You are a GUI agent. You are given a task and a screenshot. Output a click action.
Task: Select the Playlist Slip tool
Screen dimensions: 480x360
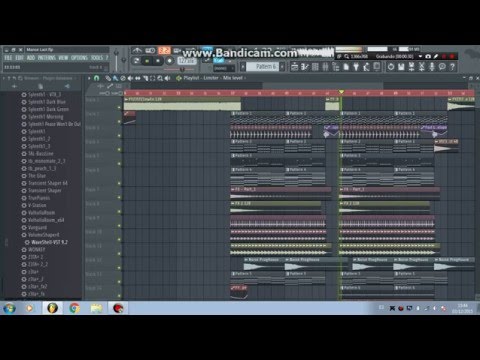coord(138,78)
